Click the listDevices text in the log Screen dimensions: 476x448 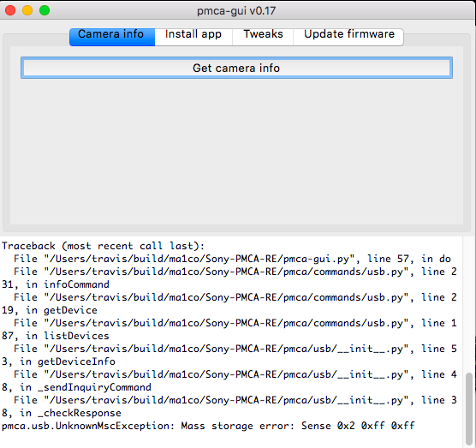pos(76,336)
